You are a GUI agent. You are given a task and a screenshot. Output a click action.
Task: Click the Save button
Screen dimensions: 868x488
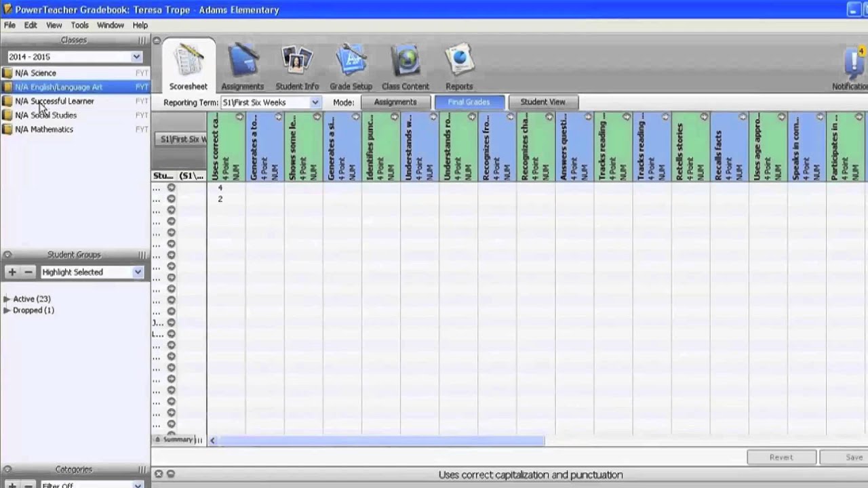(x=844, y=457)
